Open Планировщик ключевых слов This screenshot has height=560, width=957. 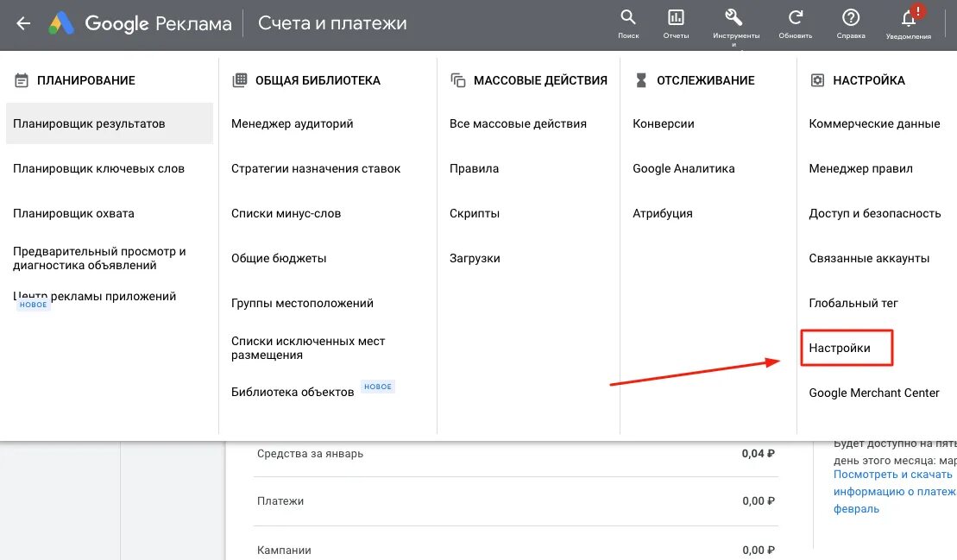[98, 169]
